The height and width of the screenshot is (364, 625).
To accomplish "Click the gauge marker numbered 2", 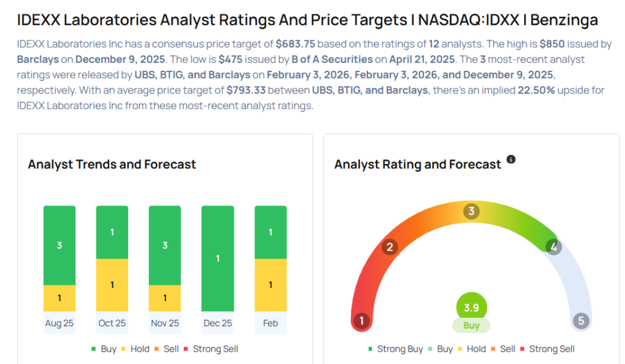I will (x=389, y=247).
